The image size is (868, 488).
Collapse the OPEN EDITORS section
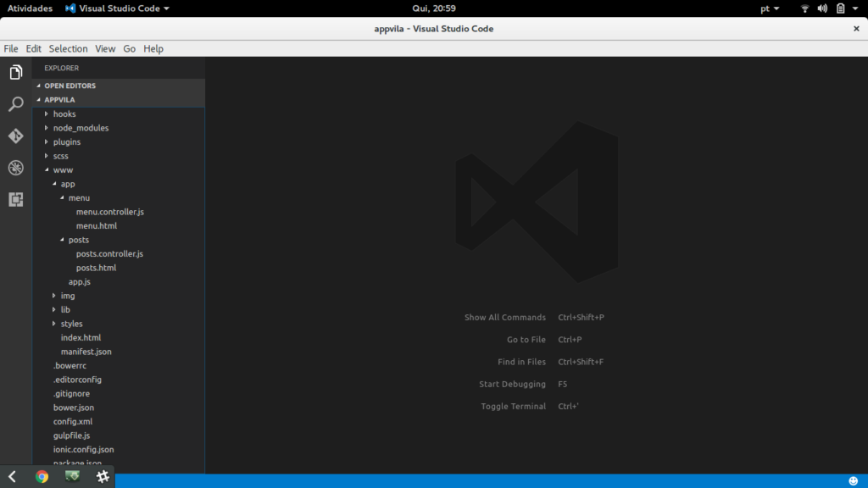[70, 86]
